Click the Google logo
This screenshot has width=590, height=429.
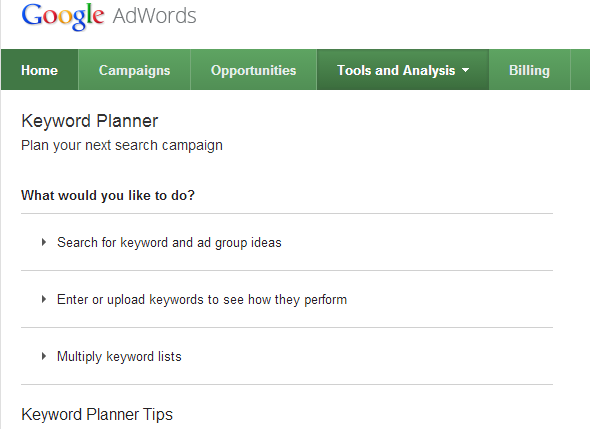(x=63, y=16)
